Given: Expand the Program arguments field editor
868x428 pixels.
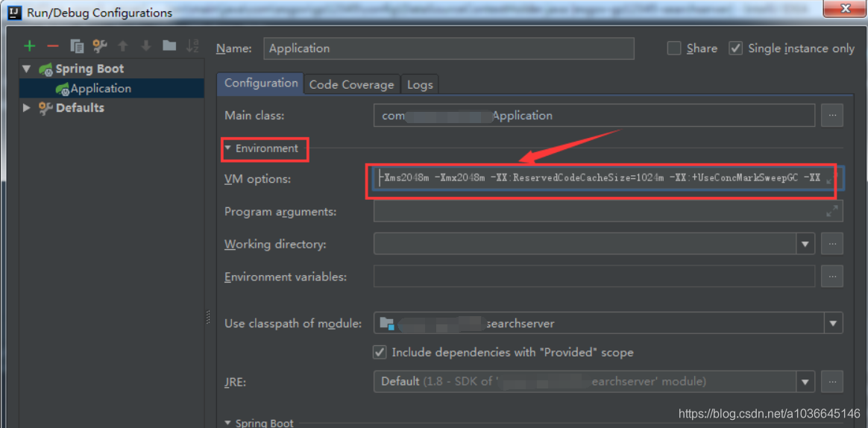Looking at the screenshot, I should [832, 211].
